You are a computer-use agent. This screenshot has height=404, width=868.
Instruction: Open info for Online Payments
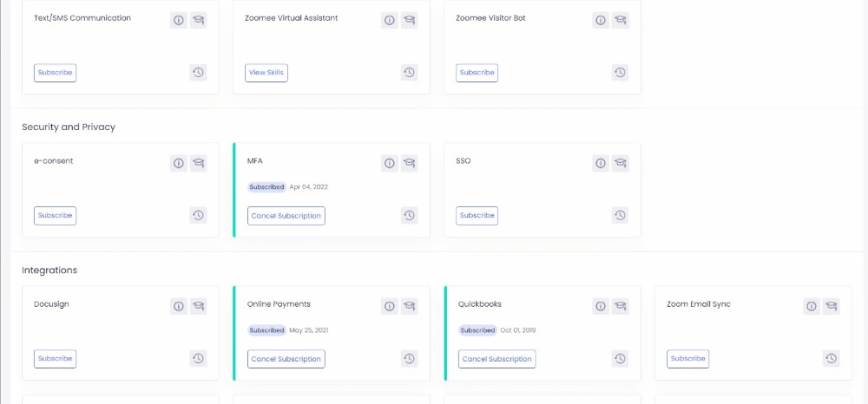390,306
